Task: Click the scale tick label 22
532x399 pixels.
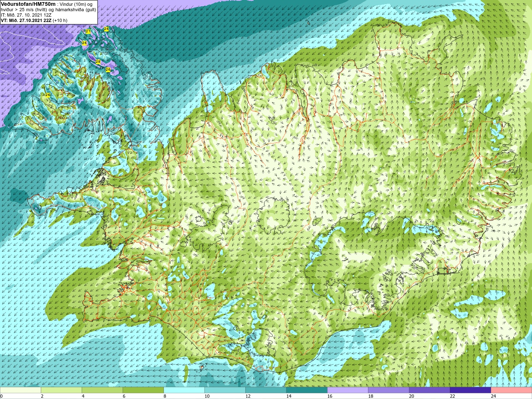Action: tap(453, 396)
